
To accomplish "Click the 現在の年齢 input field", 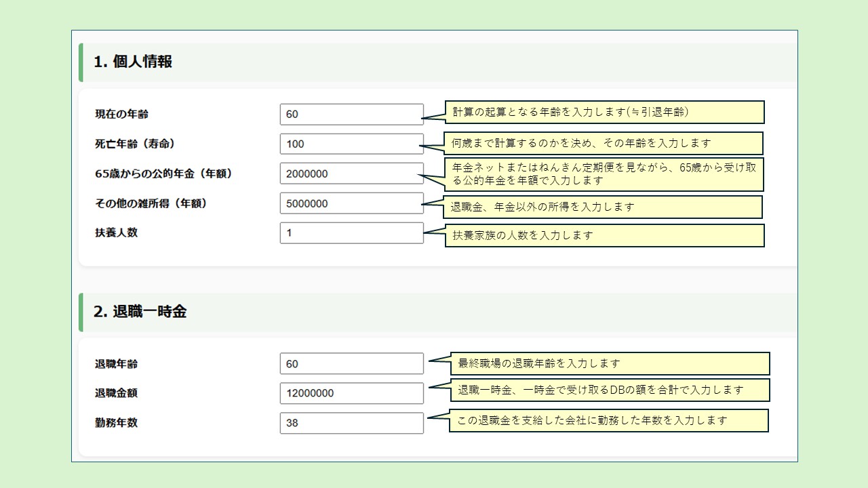I will point(351,115).
